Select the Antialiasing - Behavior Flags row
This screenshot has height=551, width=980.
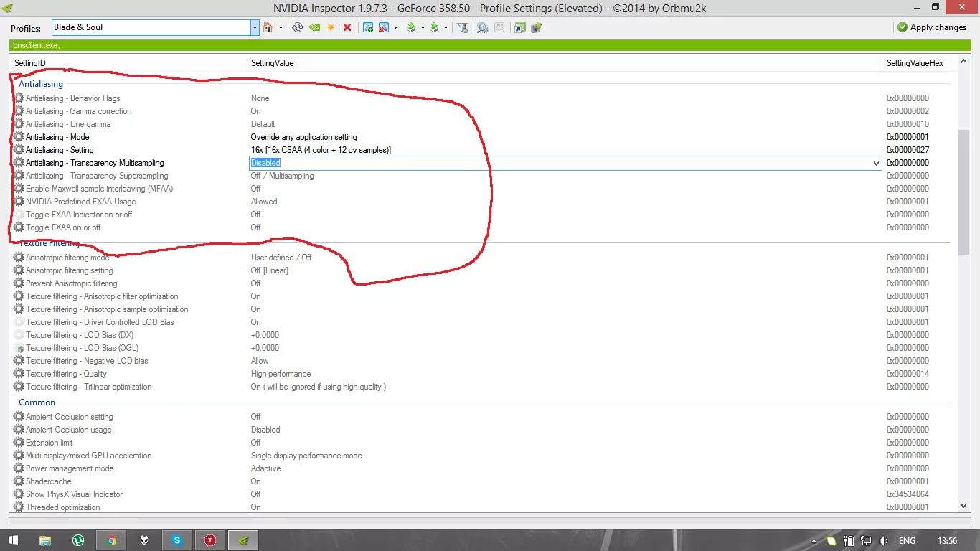tap(482, 98)
